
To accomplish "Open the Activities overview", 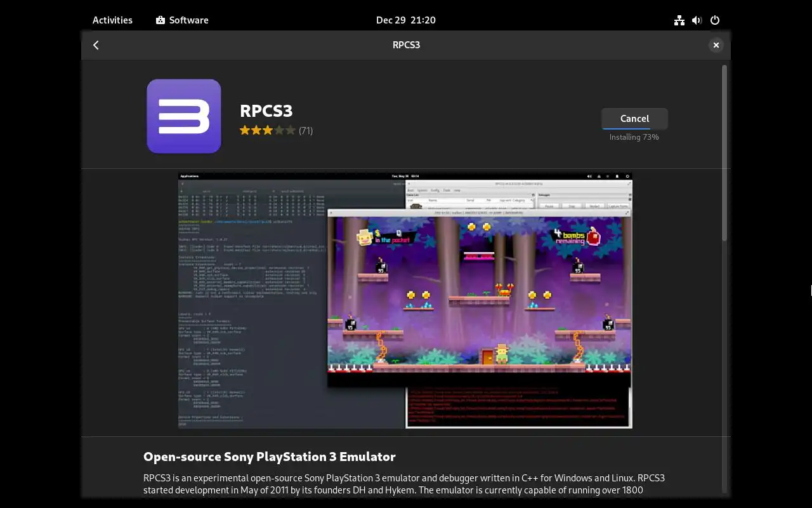I will pyautogui.click(x=112, y=20).
